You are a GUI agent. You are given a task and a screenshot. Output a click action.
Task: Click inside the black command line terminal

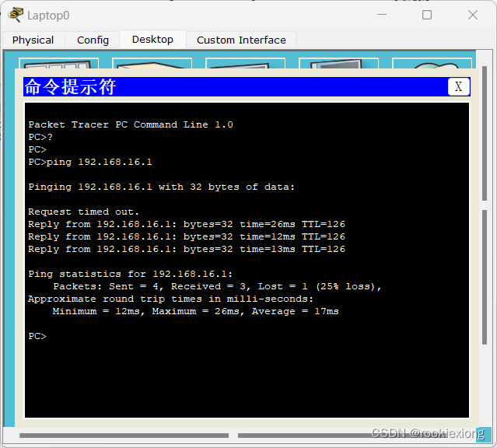247,260
